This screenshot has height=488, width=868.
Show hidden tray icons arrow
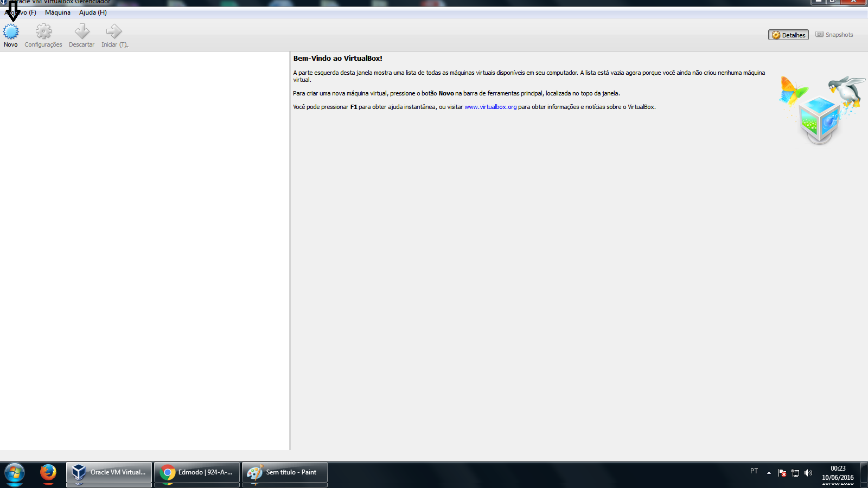[769, 473]
